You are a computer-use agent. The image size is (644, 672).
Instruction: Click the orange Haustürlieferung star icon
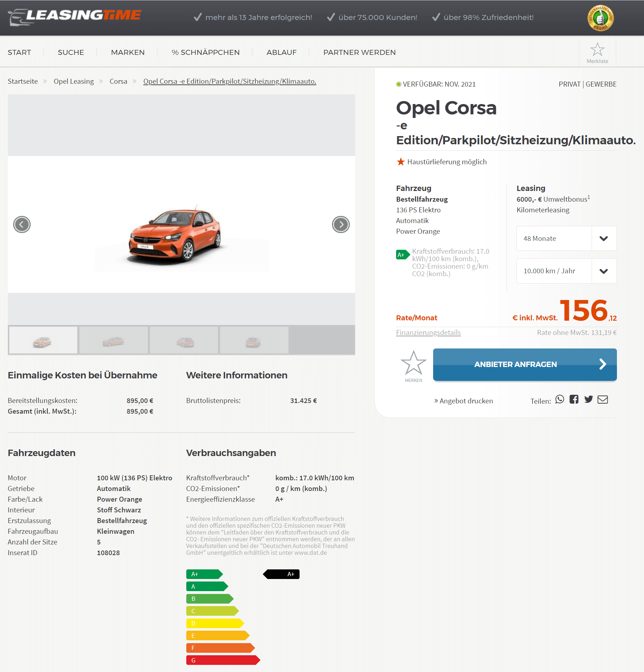[x=401, y=162]
